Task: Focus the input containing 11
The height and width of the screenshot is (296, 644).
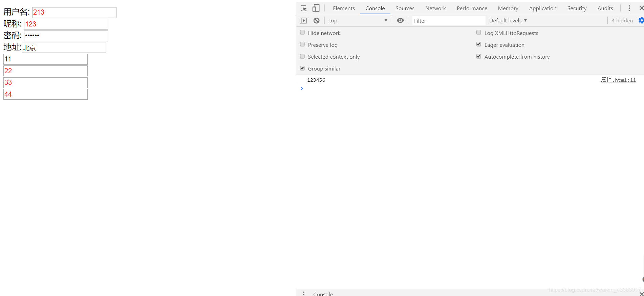Action: [45, 59]
